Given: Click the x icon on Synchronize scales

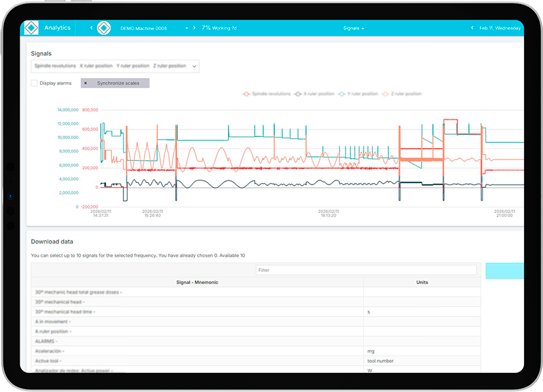Looking at the screenshot, I should [86, 83].
